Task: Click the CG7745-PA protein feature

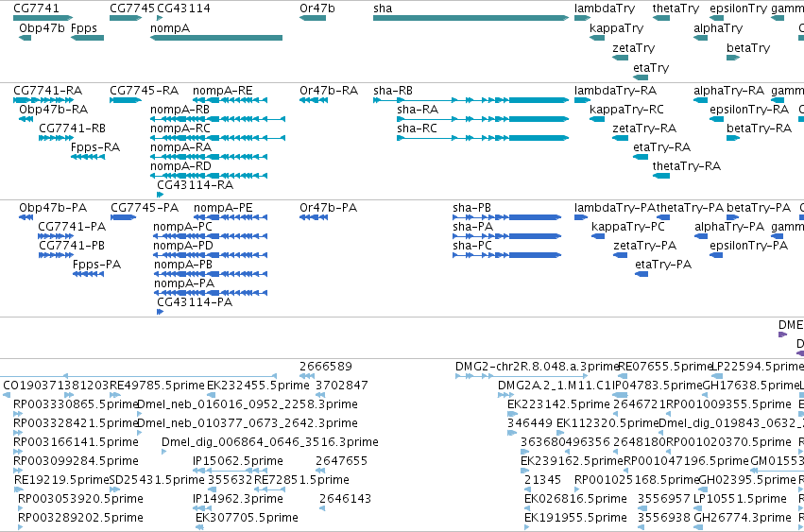Action: point(123,217)
